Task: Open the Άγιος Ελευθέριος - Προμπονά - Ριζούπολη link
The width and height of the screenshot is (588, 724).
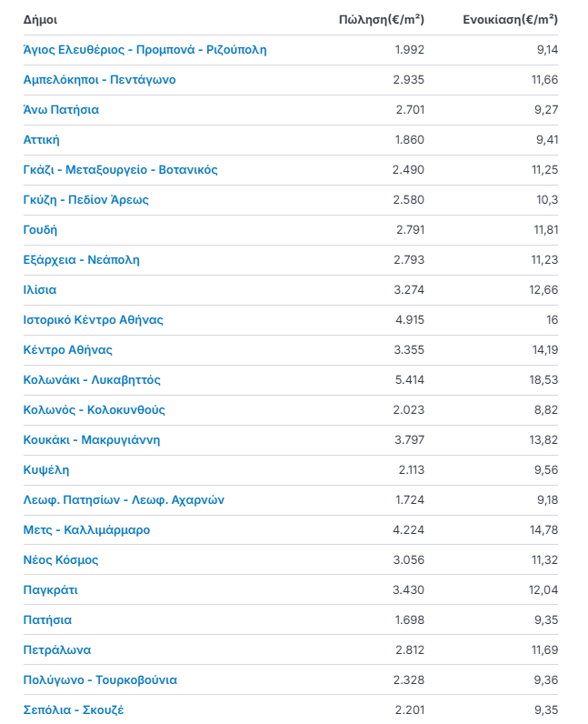Action: click(145, 50)
